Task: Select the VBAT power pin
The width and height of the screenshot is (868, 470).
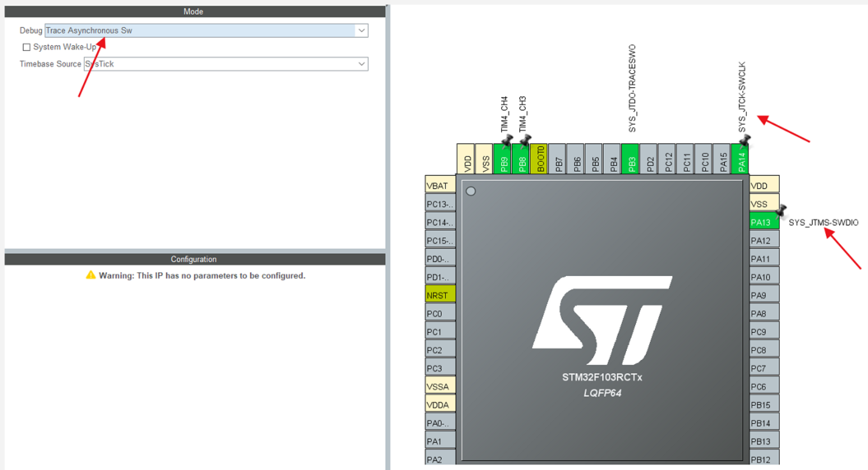Action: pos(440,185)
